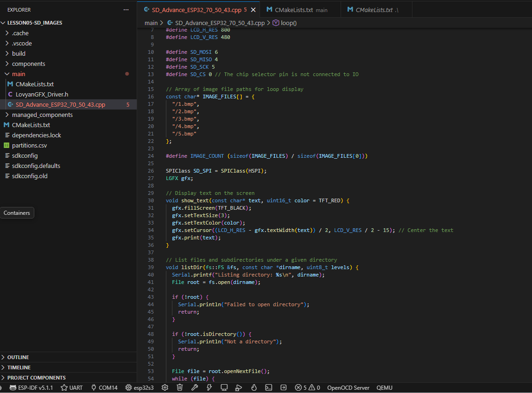Flash device using the lightning bolt icon
This screenshot has height=393, width=532.
coord(209,387)
